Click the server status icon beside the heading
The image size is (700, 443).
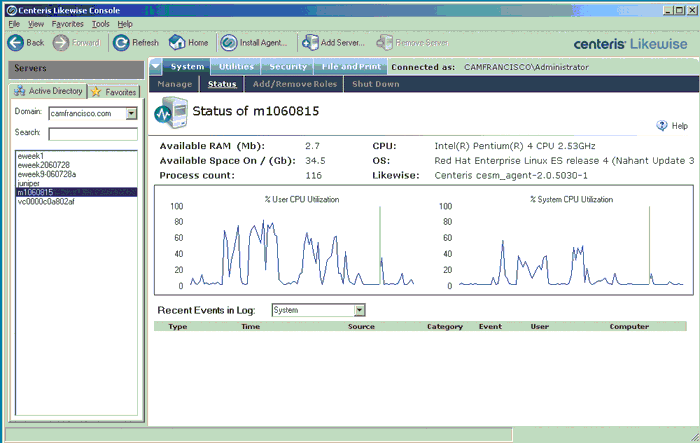[171, 112]
